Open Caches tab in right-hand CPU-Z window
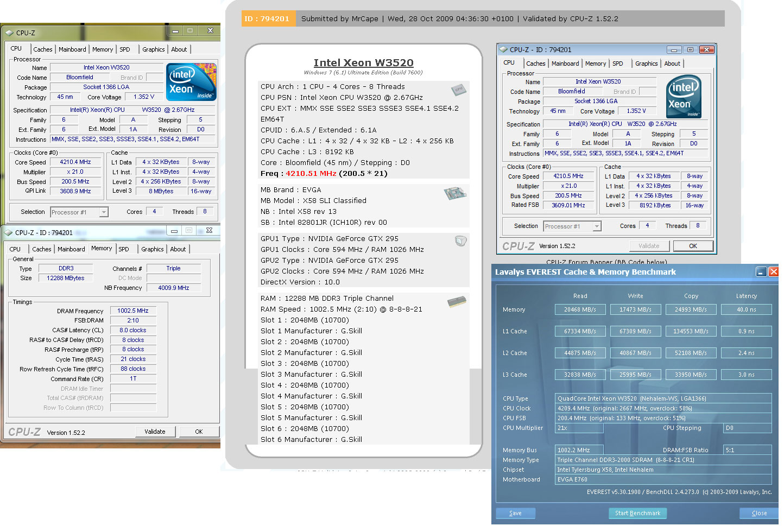This screenshot has width=784, height=532. [535, 64]
